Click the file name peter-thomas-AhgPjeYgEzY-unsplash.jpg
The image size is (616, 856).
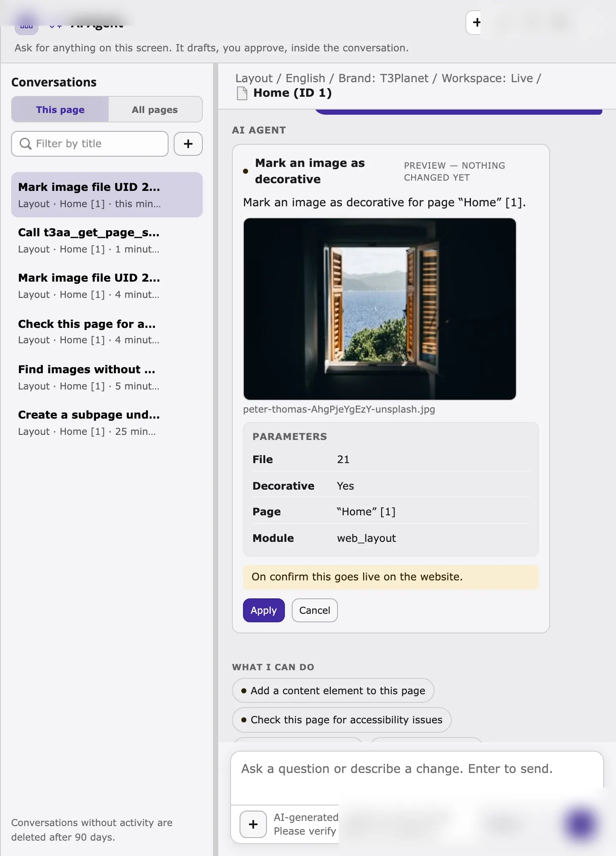coord(339,409)
